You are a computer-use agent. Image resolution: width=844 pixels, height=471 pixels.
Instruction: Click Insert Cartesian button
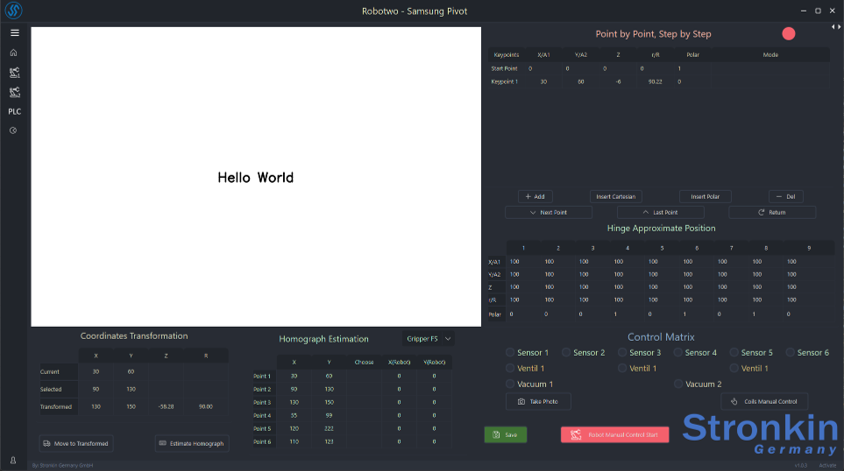(x=616, y=196)
